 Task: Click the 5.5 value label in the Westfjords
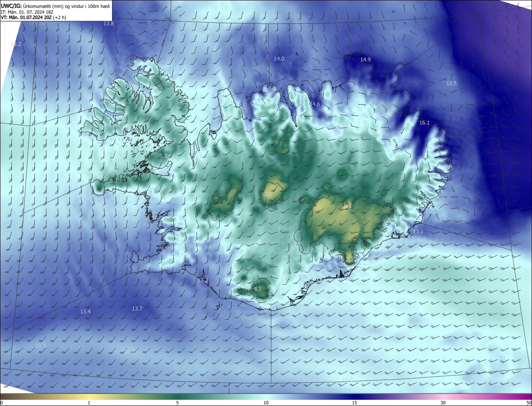coord(127,102)
